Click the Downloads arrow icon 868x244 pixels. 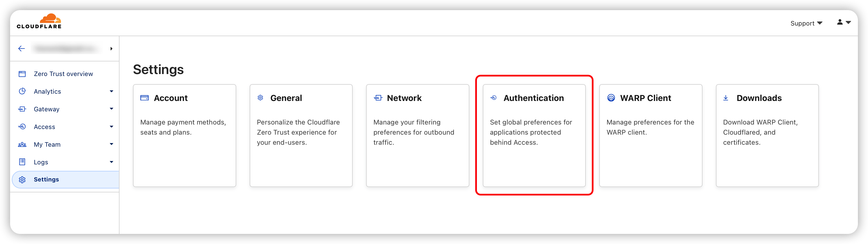click(726, 98)
